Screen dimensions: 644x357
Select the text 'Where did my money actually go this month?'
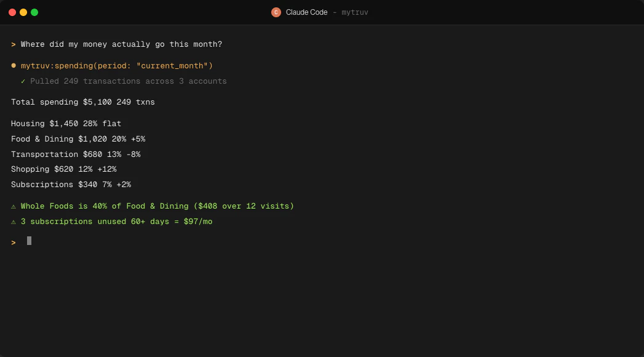pos(121,44)
